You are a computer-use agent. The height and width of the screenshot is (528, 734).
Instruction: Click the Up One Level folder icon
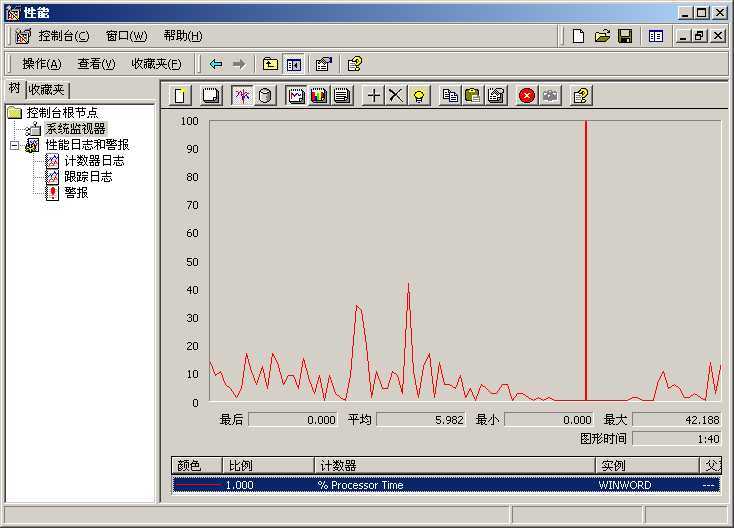[x=270, y=64]
